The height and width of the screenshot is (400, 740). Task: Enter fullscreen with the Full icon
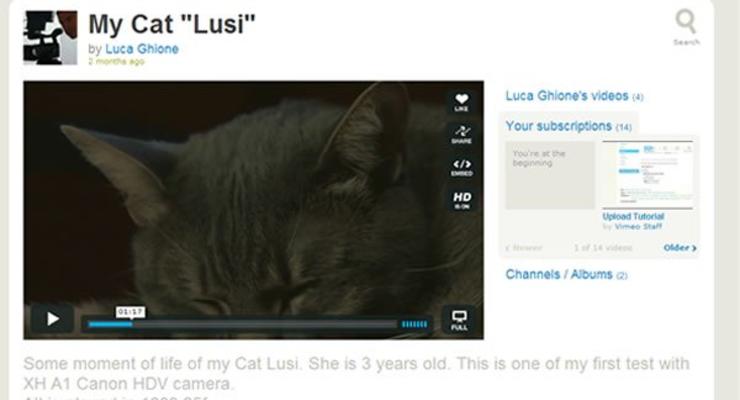point(459,320)
